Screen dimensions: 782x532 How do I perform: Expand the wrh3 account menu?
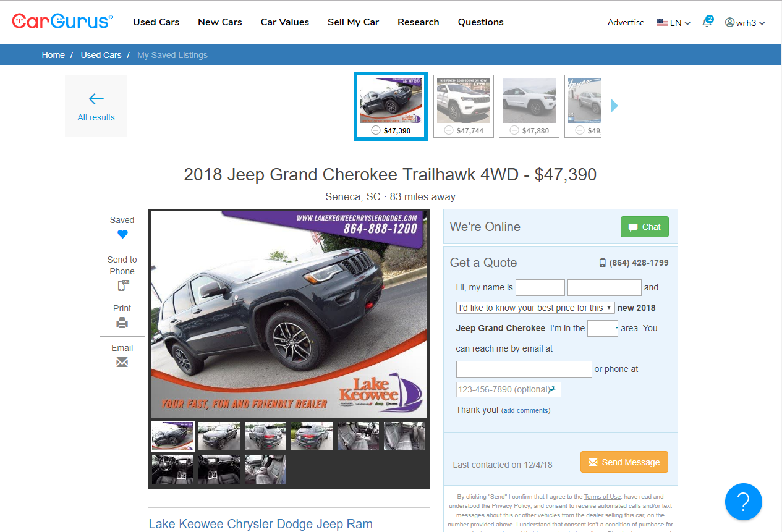point(745,23)
